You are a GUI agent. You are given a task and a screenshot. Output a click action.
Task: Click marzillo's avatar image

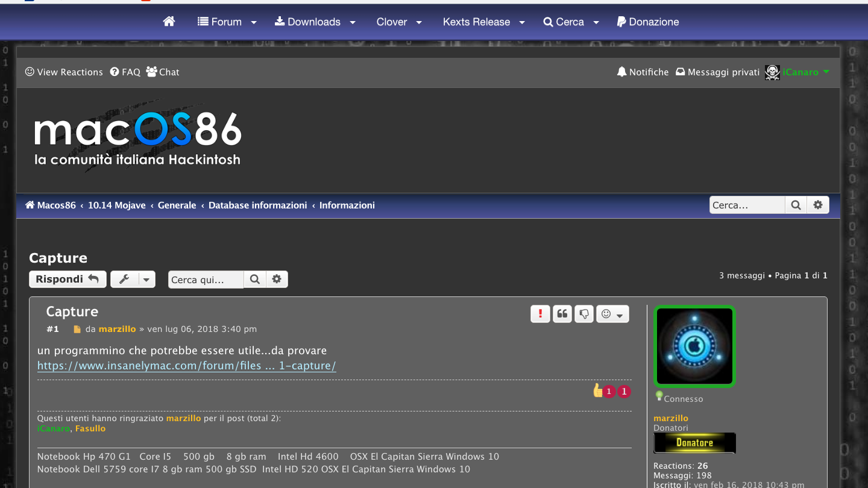tap(694, 346)
